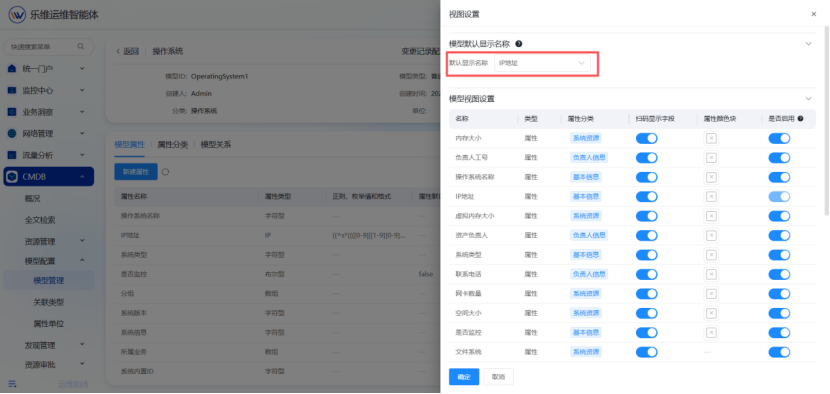This screenshot has height=394, width=830.
Task: Click the refresh icon beside 新建属性
Action: [x=165, y=172]
